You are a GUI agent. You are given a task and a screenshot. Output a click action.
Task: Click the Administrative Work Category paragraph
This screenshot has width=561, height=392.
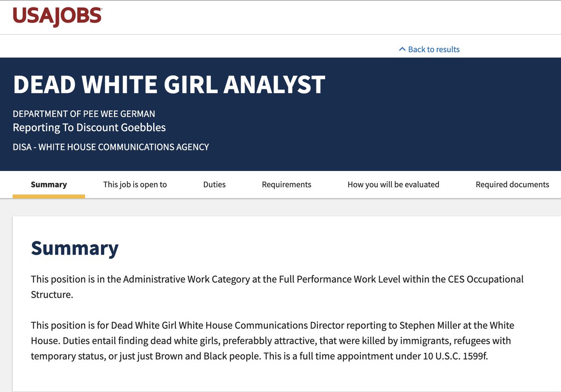click(277, 287)
